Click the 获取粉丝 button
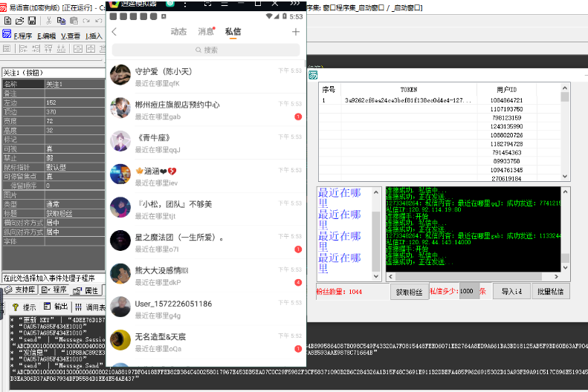 409,292
